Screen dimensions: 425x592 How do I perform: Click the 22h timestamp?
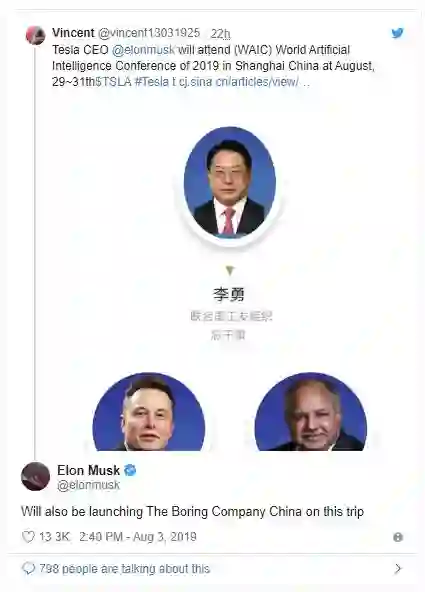pyautogui.click(x=220, y=34)
